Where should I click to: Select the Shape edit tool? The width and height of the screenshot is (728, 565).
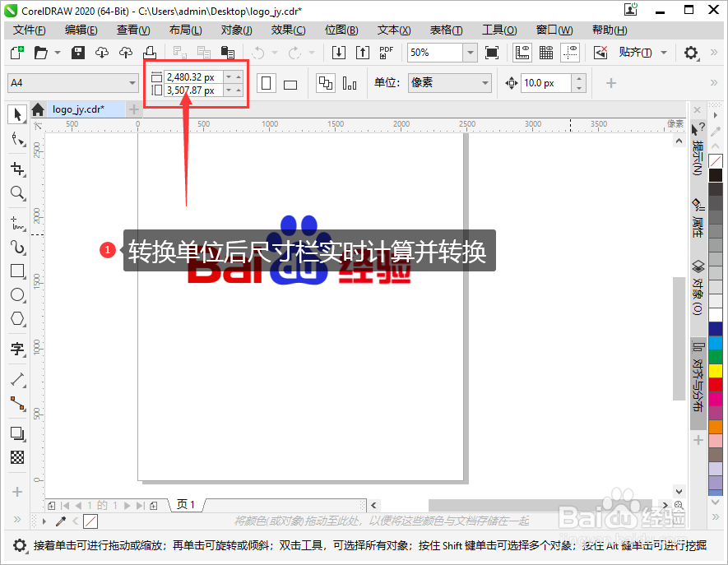click(17, 139)
